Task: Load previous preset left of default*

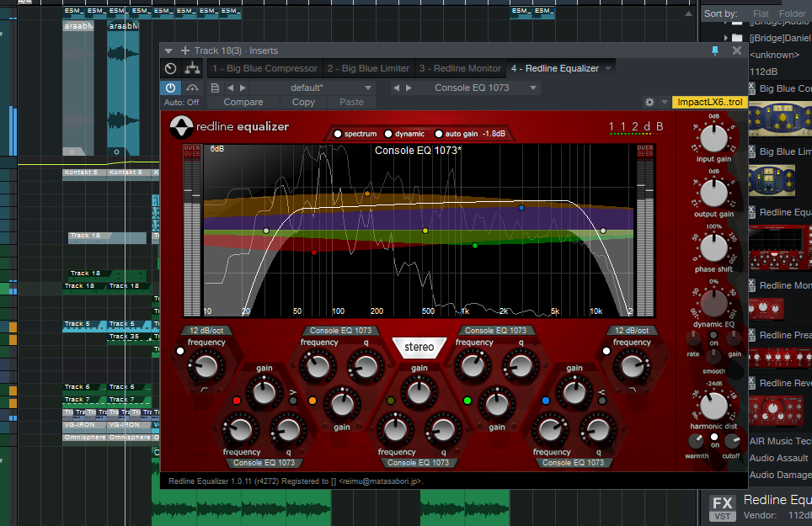Action: (x=231, y=88)
